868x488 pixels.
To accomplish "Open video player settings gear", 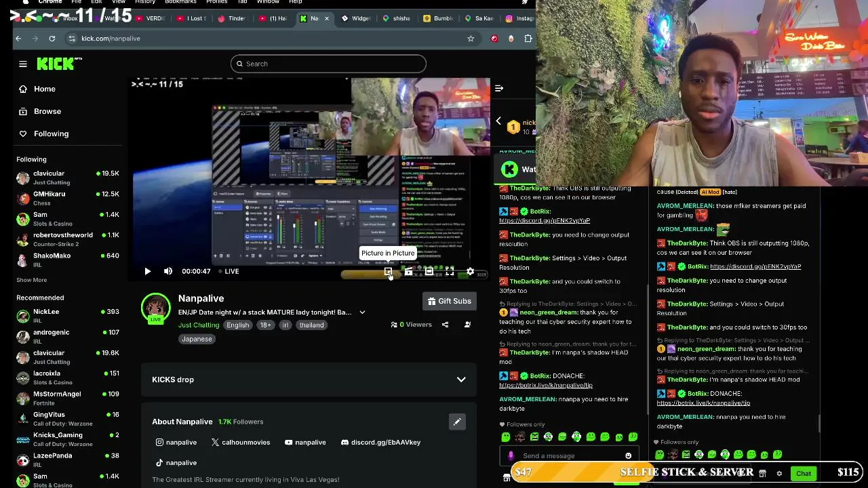I will pyautogui.click(x=470, y=271).
